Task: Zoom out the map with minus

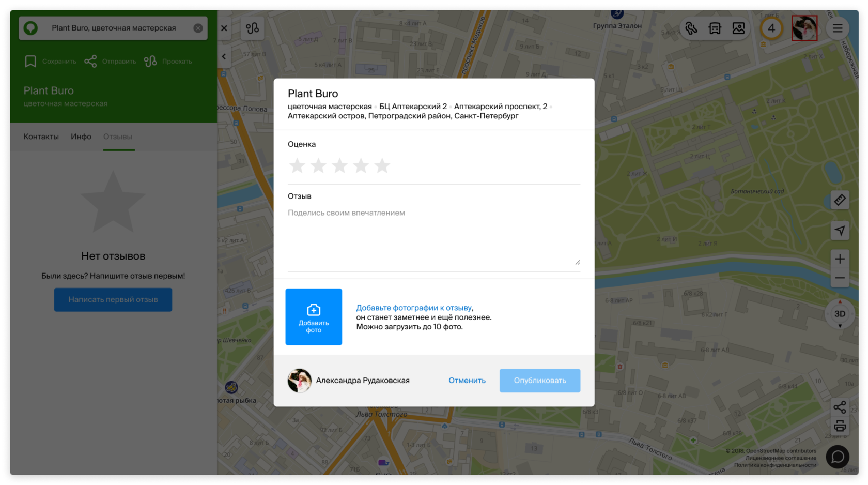Action: pyautogui.click(x=840, y=278)
